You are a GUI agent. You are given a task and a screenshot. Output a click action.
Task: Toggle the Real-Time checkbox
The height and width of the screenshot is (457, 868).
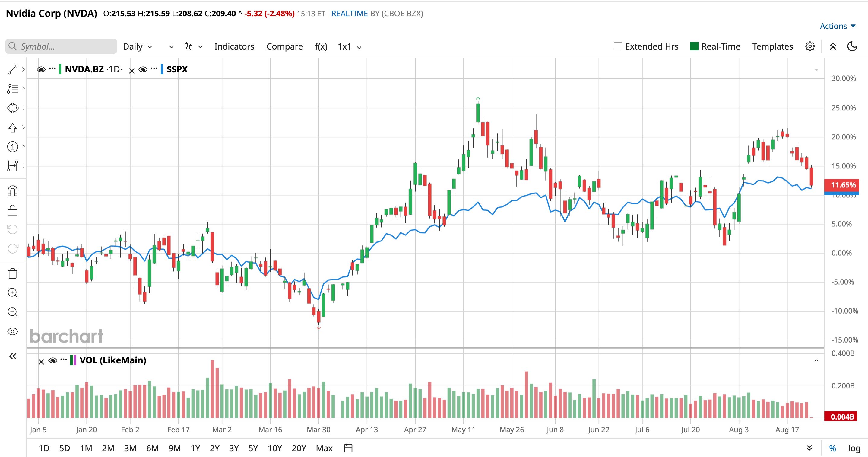click(694, 46)
